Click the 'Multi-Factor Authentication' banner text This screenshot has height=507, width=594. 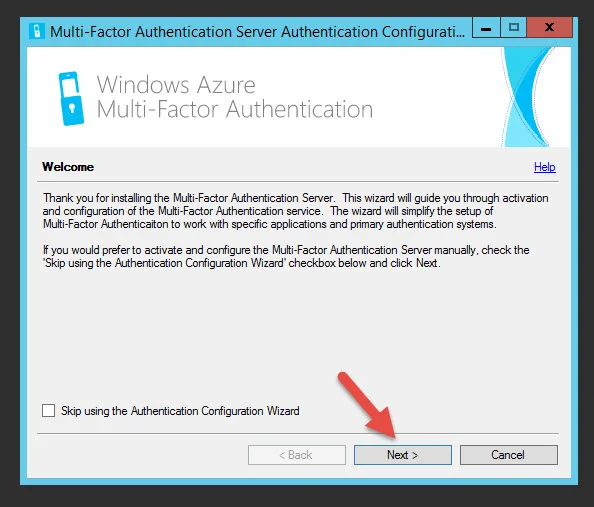click(235, 109)
